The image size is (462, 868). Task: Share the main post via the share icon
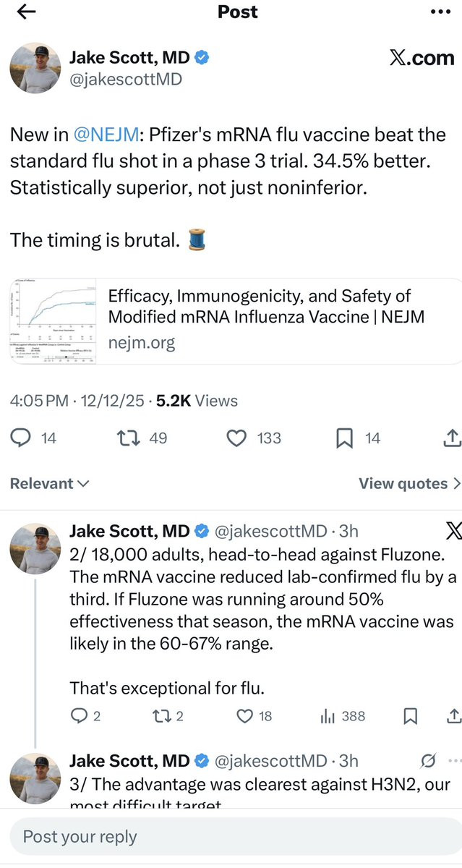coord(450,438)
